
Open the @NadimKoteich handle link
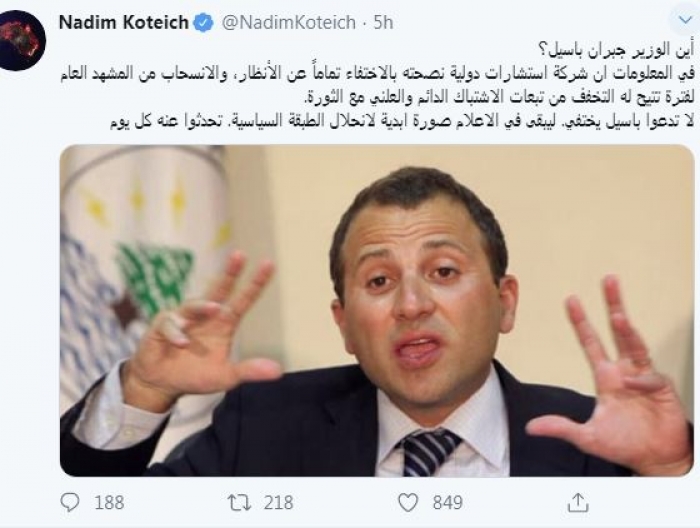289,22
